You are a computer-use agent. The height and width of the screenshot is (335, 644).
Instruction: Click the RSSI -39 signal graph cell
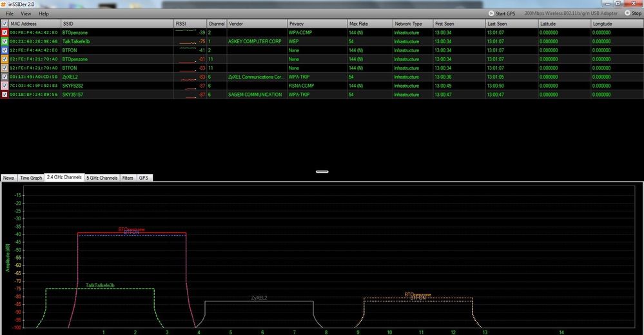tap(190, 32)
